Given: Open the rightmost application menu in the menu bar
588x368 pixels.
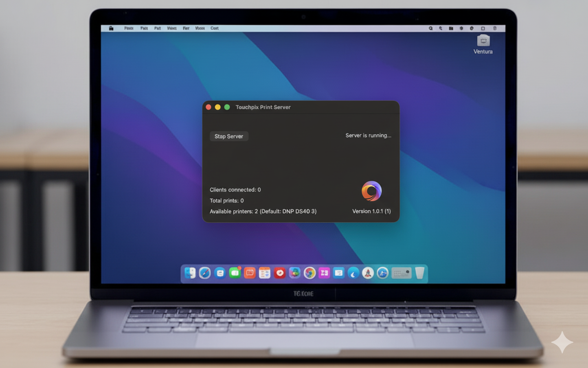Looking at the screenshot, I should 214,28.
